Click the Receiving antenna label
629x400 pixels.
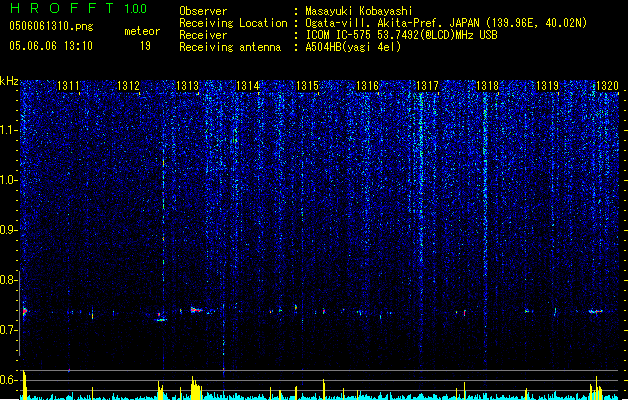(x=230, y=47)
